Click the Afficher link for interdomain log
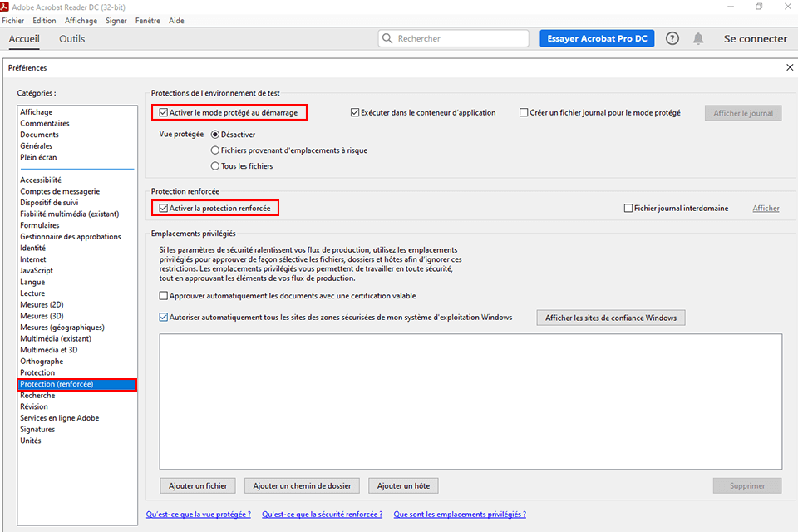This screenshot has width=798, height=532. 766,208
